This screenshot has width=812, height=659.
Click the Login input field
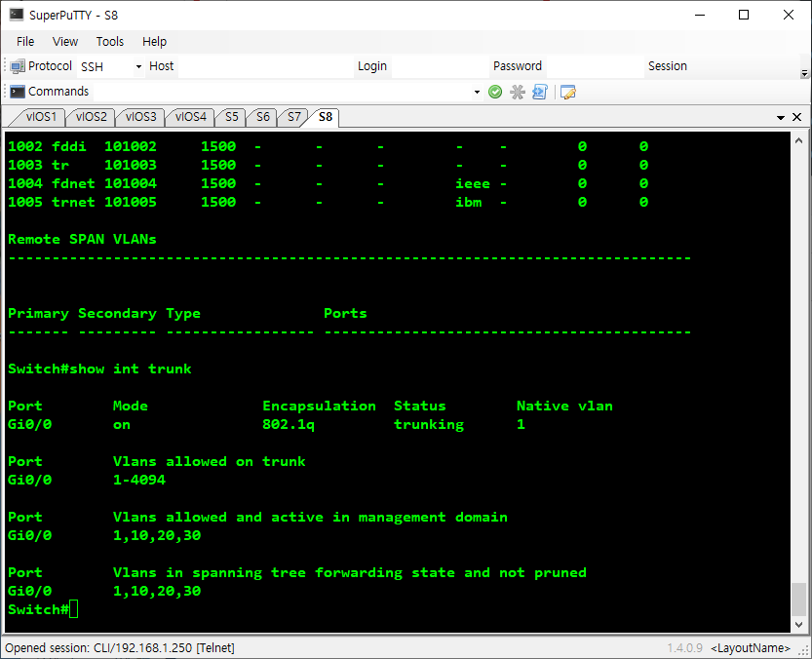point(441,67)
